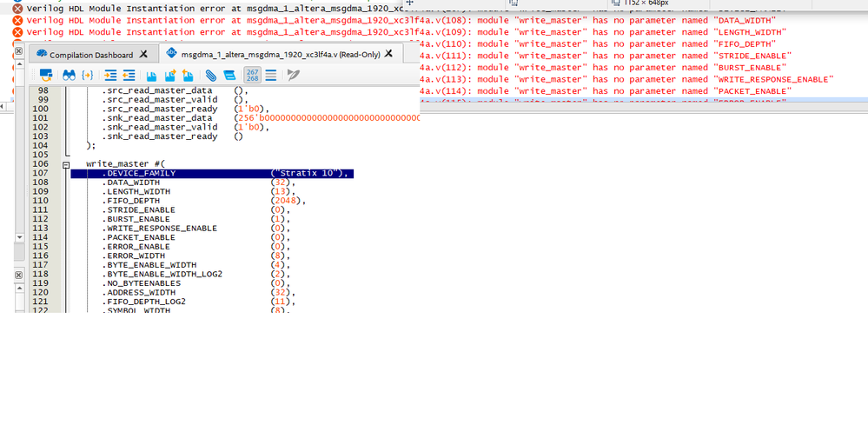
Task: Click the error icon beside the LENGTH_WIDTH message
Action: (x=17, y=32)
